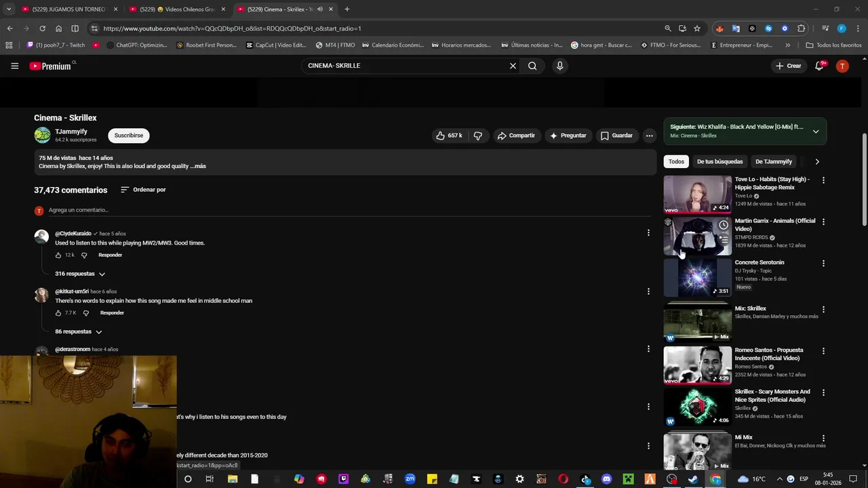Go back to the previous page
This screenshot has height=488, width=868.
[x=9, y=28]
